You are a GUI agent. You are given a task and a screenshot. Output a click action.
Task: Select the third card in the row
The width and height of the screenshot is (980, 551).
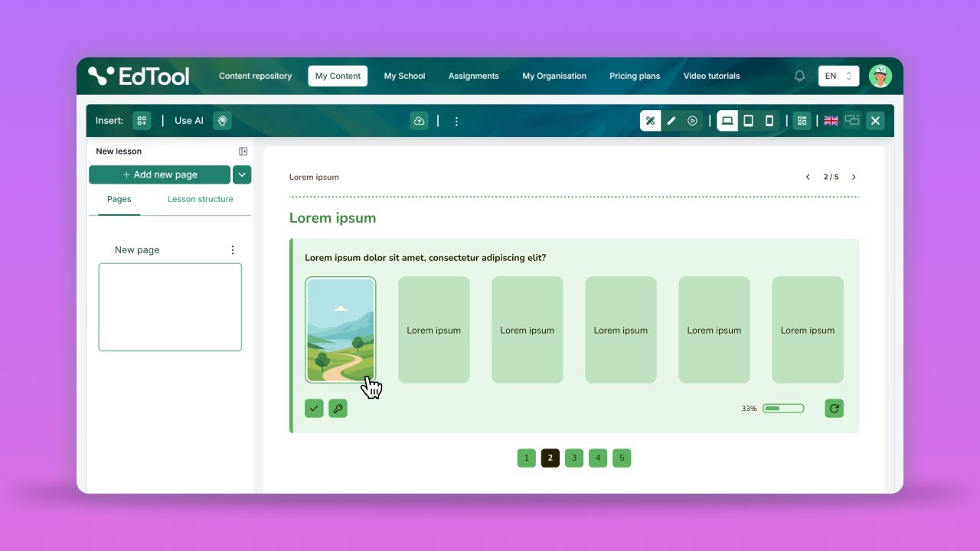tap(528, 330)
